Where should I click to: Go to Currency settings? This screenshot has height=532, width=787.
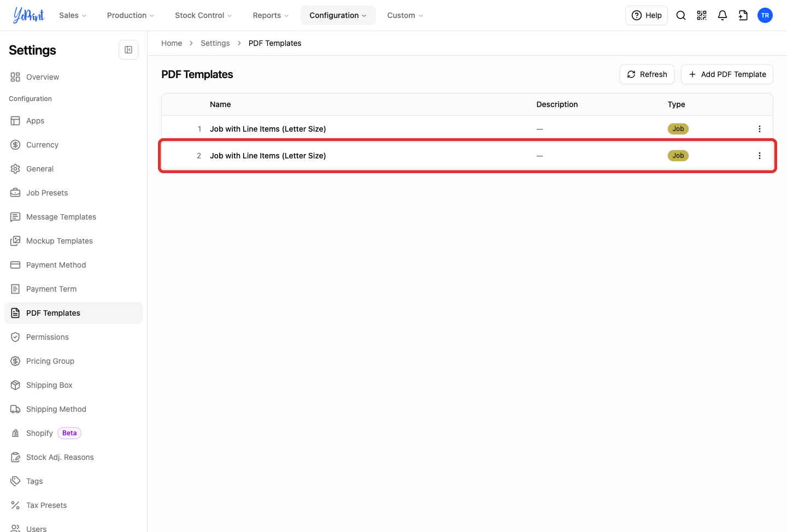(x=73, y=145)
